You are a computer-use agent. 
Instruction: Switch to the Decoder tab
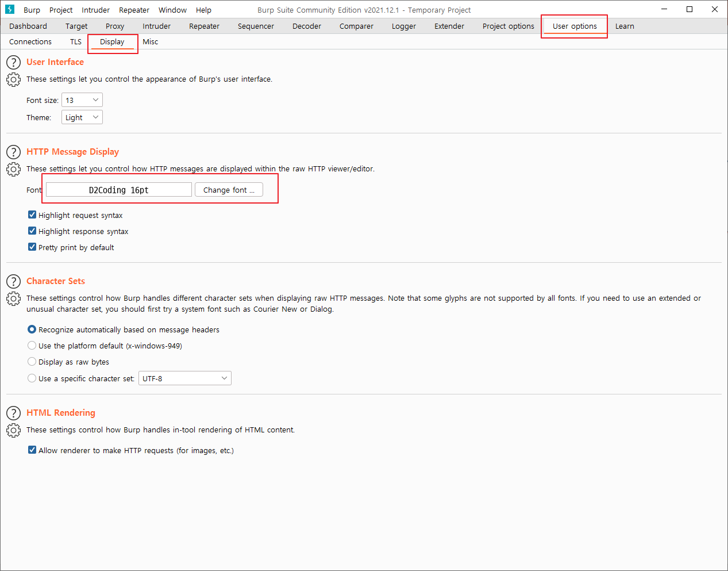307,26
